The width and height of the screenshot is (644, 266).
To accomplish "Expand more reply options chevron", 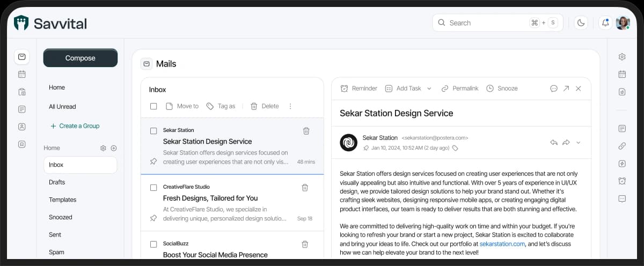I will coord(578,143).
